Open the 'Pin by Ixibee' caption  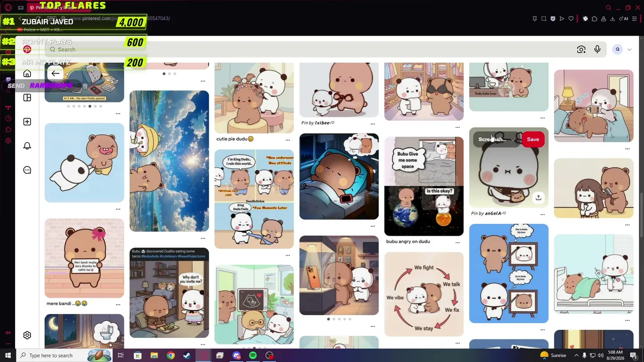(x=317, y=123)
